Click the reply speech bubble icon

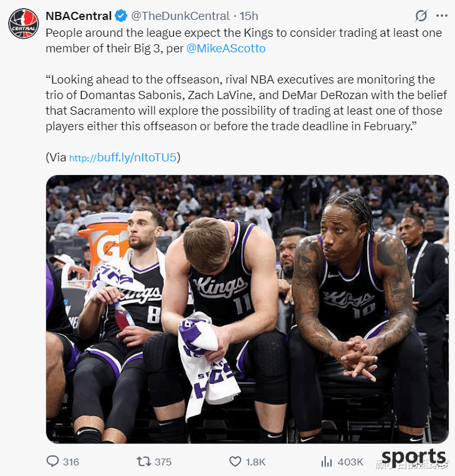pyautogui.click(x=52, y=461)
